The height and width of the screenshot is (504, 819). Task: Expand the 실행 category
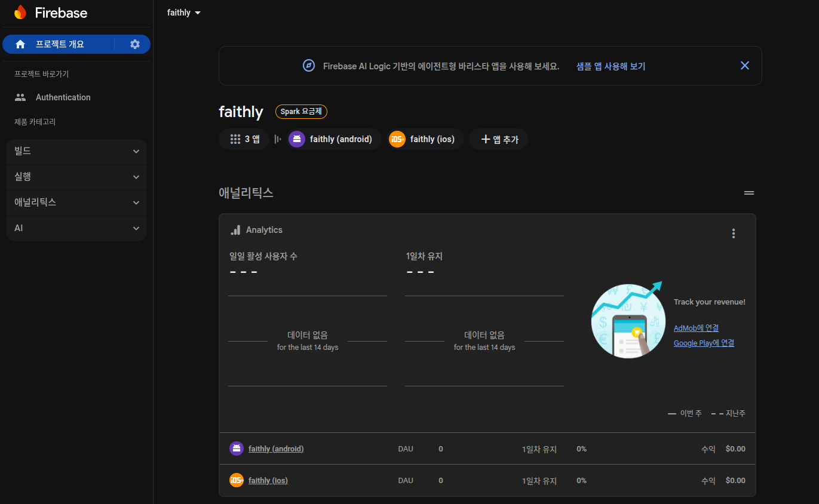pos(76,177)
